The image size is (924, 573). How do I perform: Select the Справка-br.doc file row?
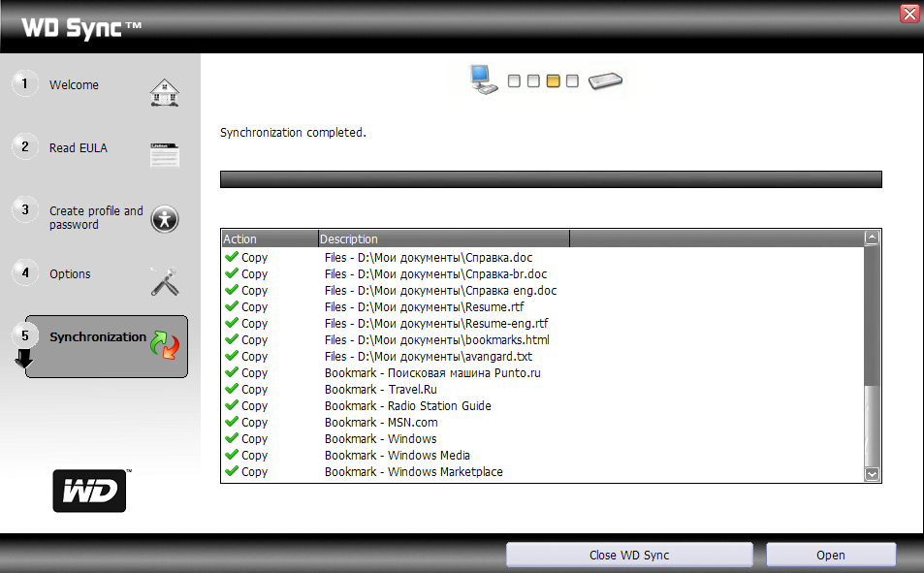click(x=543, y=274)
